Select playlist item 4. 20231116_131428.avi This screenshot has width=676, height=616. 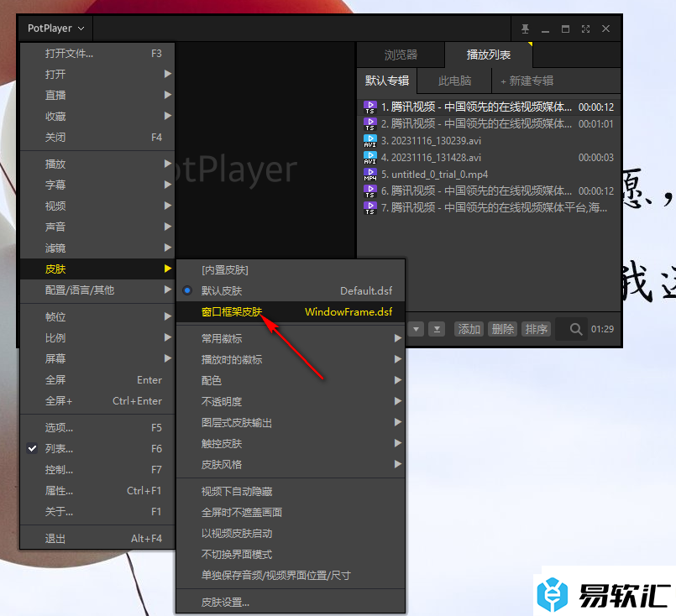[489, 158]
